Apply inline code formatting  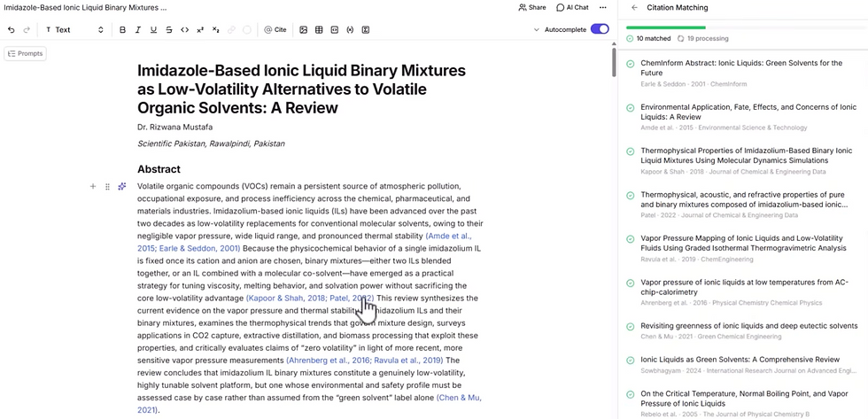185,30
